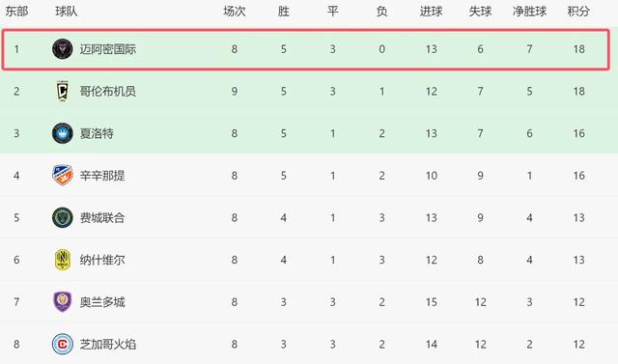Open the 迈阿密国际 team link

point(108,49)
